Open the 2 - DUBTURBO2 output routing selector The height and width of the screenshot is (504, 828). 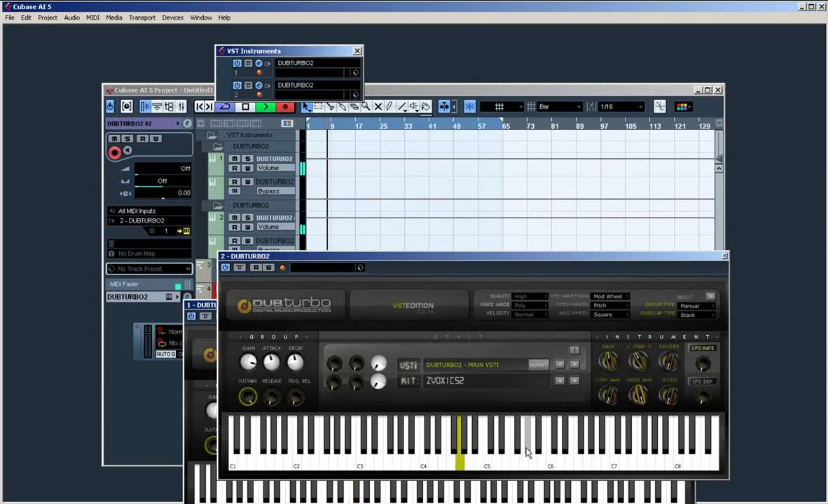point(149,220)
